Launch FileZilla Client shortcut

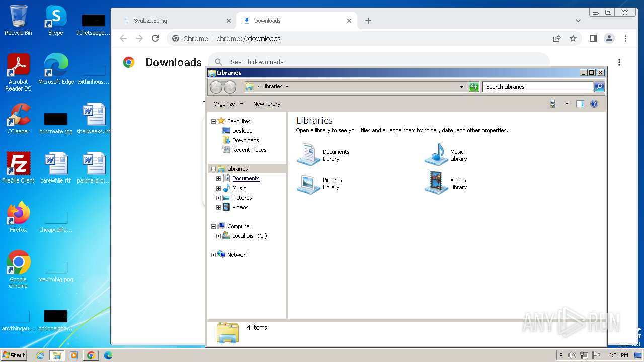[x=18, y=168]
